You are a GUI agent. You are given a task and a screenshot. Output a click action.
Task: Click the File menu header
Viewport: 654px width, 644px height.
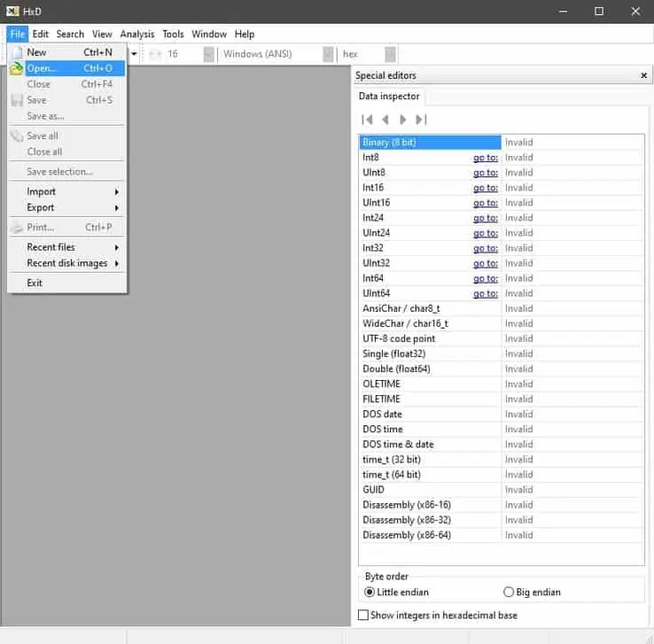[18, 35]
